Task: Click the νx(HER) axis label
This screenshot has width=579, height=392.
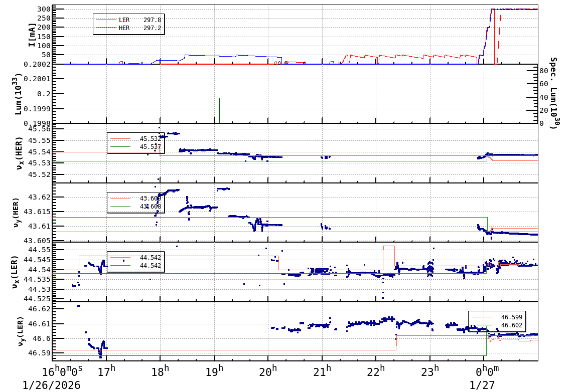Action: coord(19,153)
